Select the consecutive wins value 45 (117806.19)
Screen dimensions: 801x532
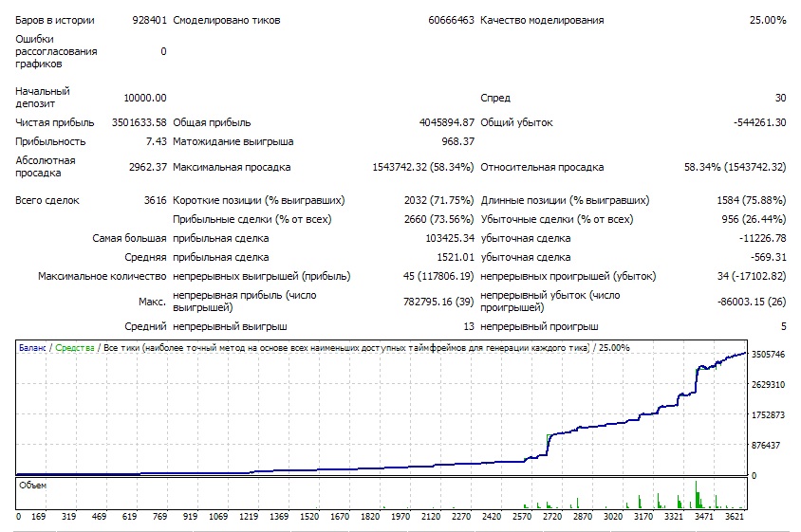438,276
